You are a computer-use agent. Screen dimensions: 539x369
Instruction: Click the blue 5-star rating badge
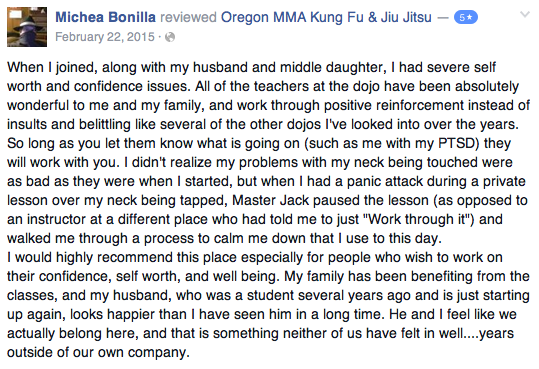click(x=466, y=17)
